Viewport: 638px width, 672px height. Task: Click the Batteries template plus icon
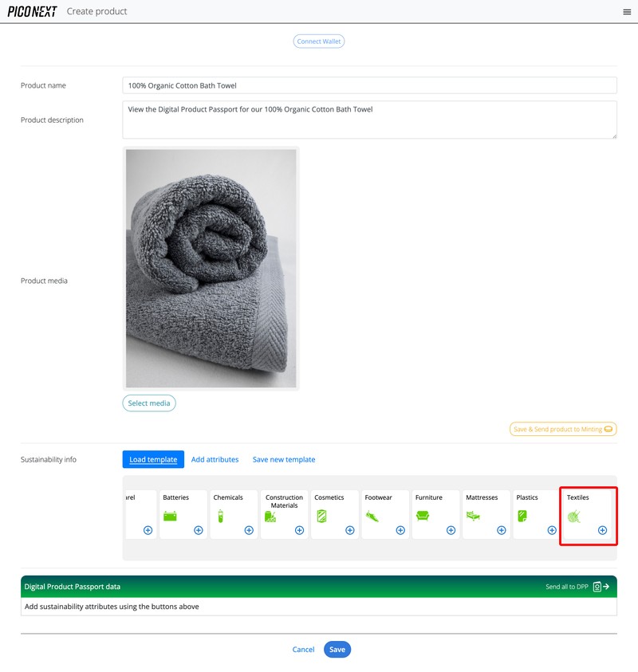click(x=199, y=530)
